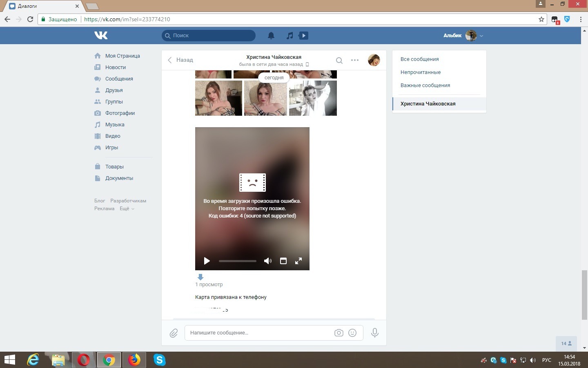Click the address bar URL
This screenshot has width=588, height=368.
(127, 19)
